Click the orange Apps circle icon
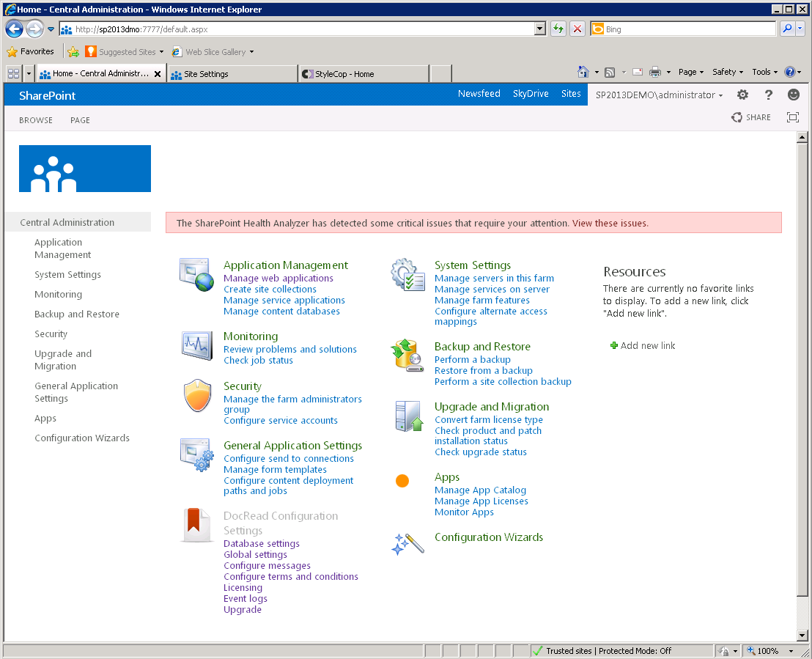The image size is (812, 659). [x=402, y=481]
